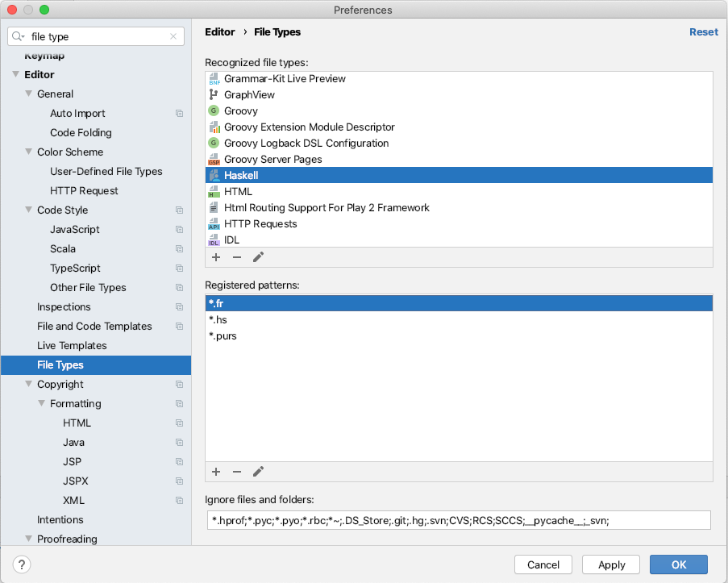Collapse the Code Style section
The width and height of the screenshot is (728, 583).
click(x=28, y=210)
